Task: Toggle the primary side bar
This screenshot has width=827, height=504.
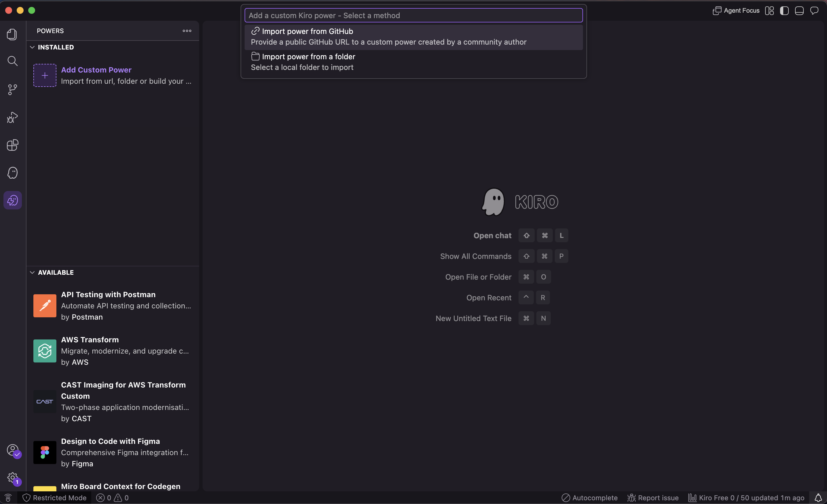Action: [784, 11]
